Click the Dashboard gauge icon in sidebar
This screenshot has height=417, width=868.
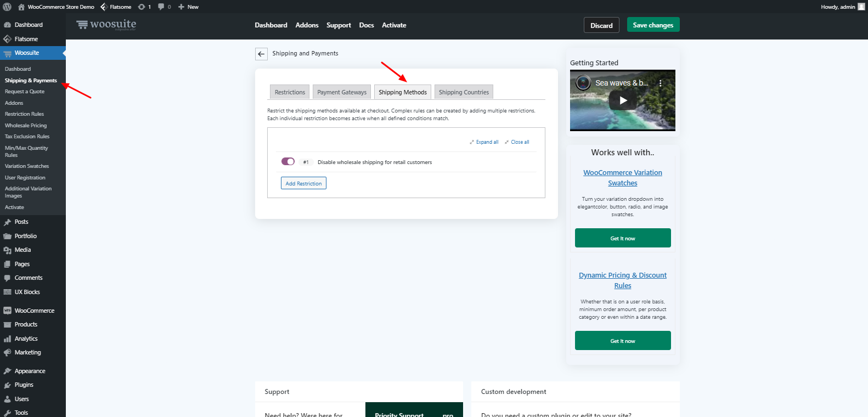(x=7, y=25)
